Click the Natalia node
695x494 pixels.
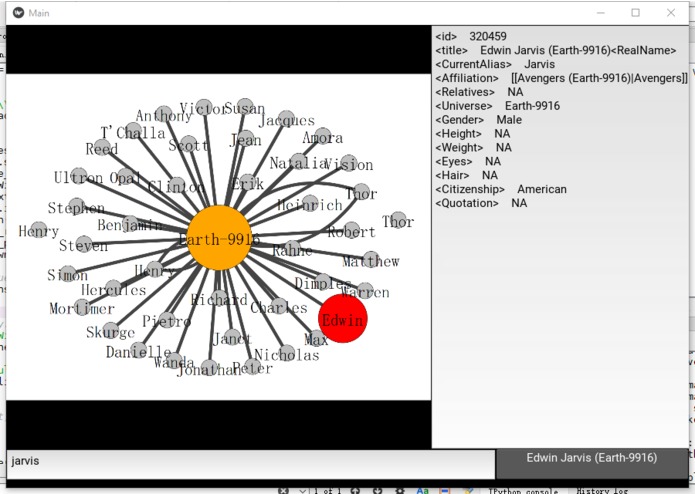pyautogui.click(x=299, y=162)
